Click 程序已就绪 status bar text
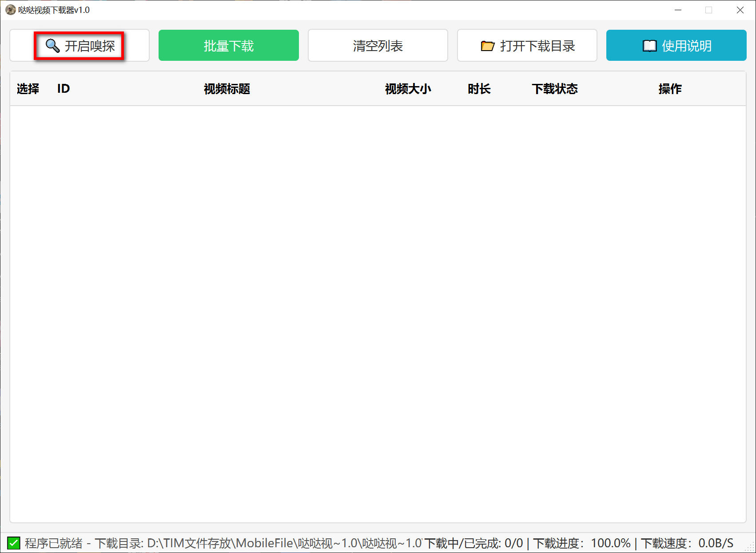The height and width of the screenshot is (553, 756). pos(54,543)
